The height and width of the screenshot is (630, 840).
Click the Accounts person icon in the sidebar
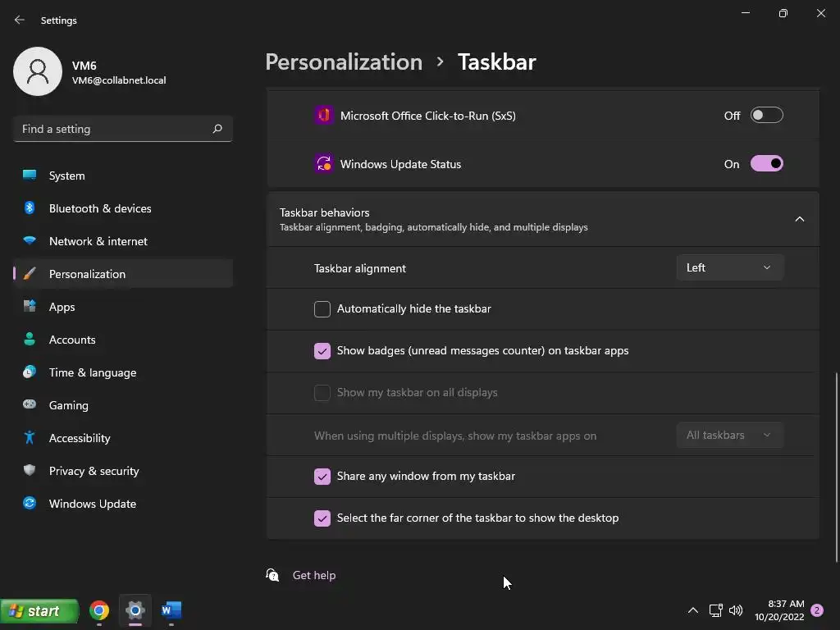point(30,339)
